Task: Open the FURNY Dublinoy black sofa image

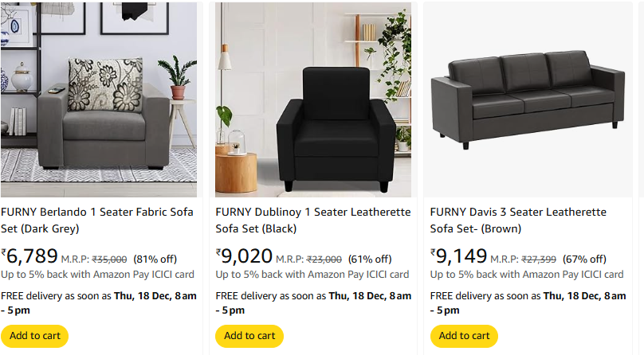Action: [313, 99]
